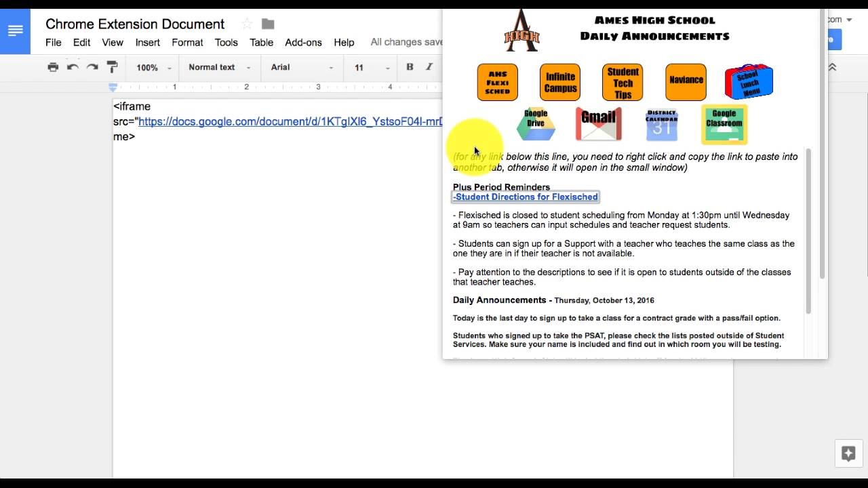The height and width of the screenshot is (488, 868).
Task: Collapse the toolbar with the double chevron
Action: click(x=832, y=67)
